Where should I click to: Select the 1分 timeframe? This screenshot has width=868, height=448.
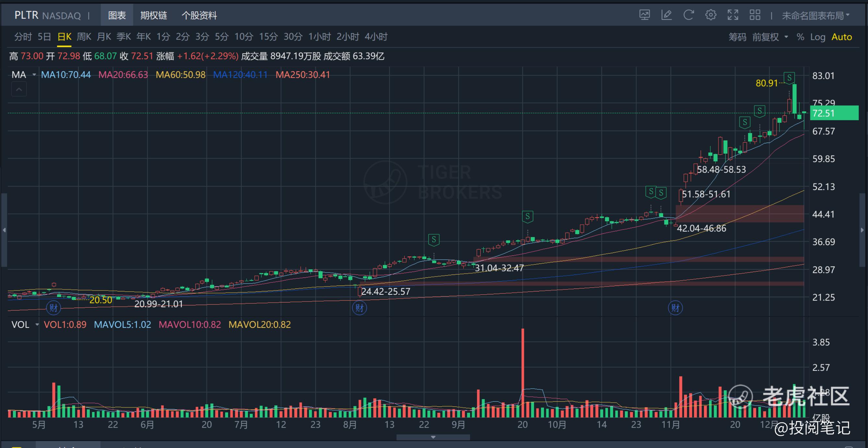pos(163,37)
